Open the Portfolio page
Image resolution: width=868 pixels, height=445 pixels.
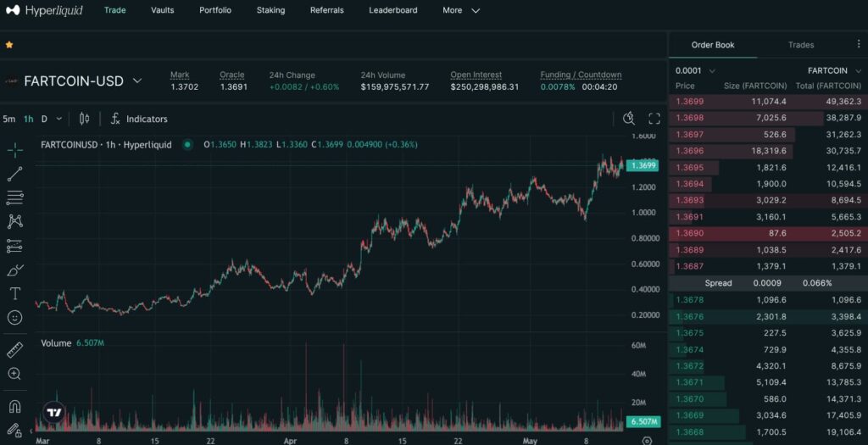[x=215, y=10]
